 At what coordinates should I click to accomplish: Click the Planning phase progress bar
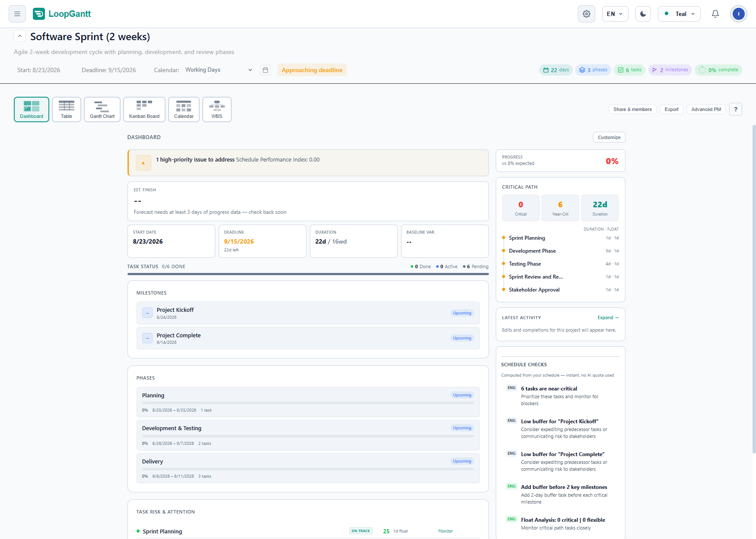click(308, 403)
